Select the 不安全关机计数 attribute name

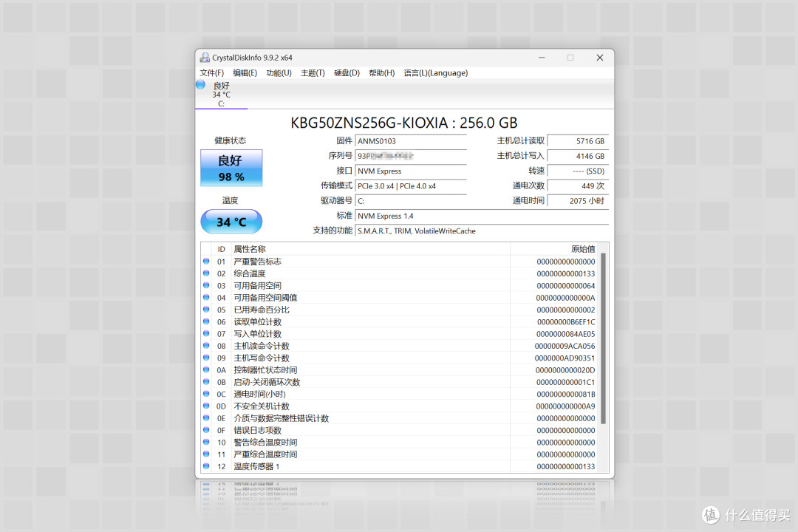(262, 406)
